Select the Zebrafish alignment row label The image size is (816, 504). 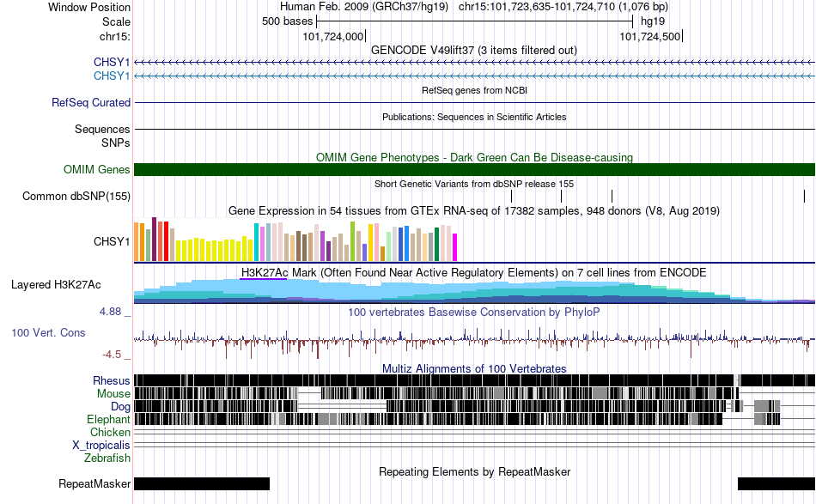[107, 458]
